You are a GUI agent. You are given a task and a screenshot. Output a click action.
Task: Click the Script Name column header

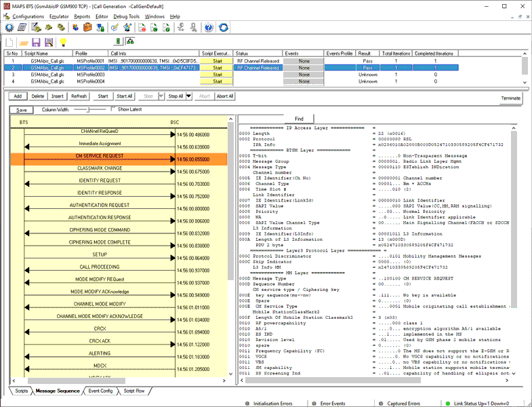click(47, 54)
